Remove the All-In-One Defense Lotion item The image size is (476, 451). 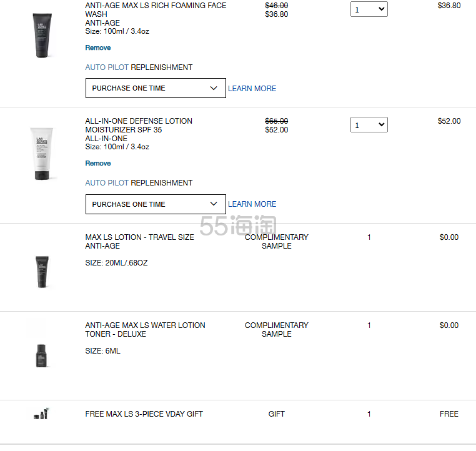[98, 163]
